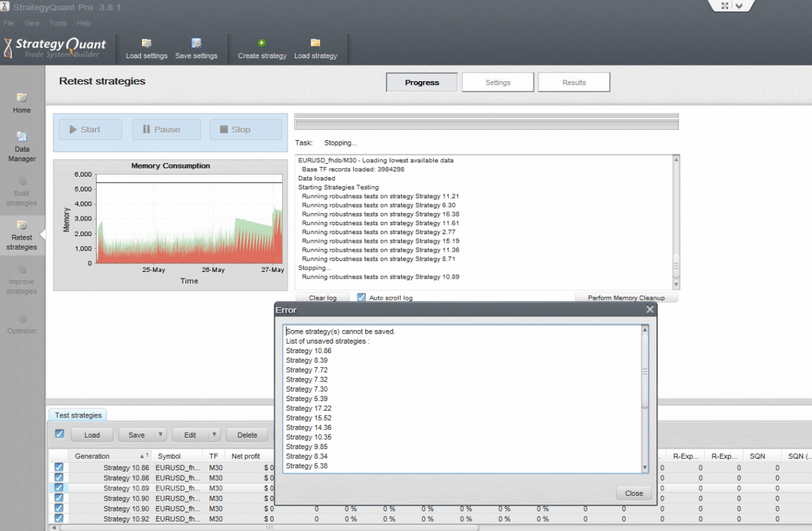Select 'Strategy 17.22' in the unsaved list

click(309, 409)
